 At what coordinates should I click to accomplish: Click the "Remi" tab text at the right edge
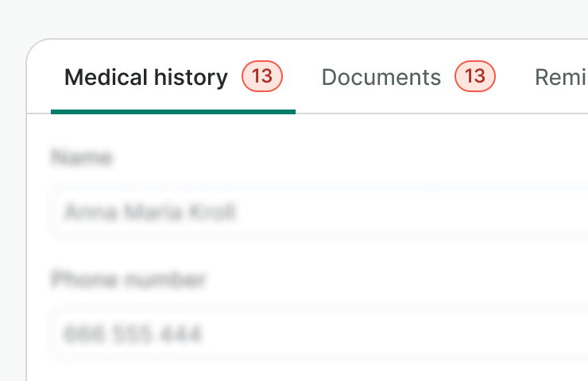coord(561,77)
